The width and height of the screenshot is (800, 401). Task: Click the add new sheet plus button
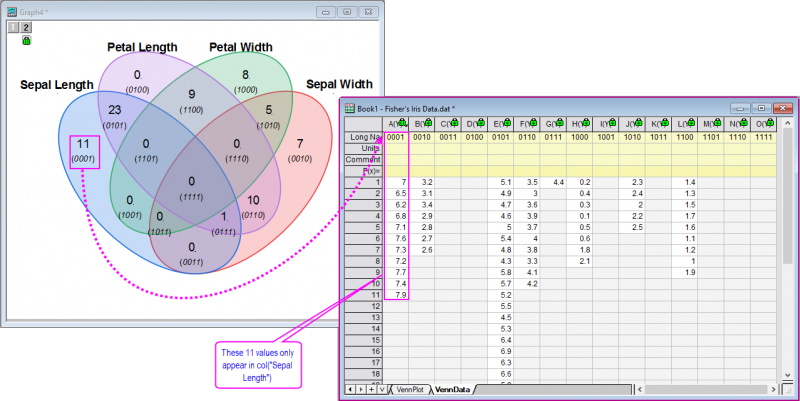click(x=370, y=388)
